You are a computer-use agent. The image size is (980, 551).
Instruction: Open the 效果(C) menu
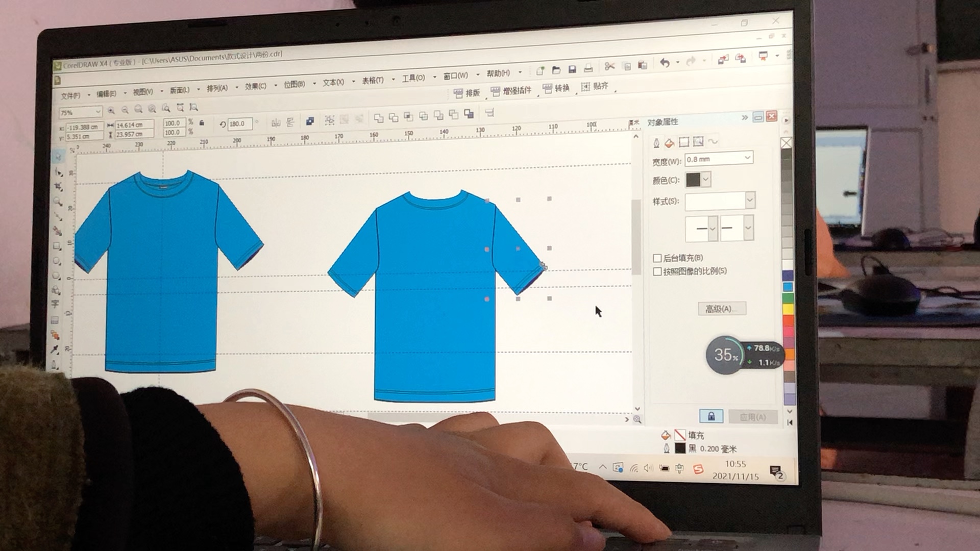pos(255,86)
